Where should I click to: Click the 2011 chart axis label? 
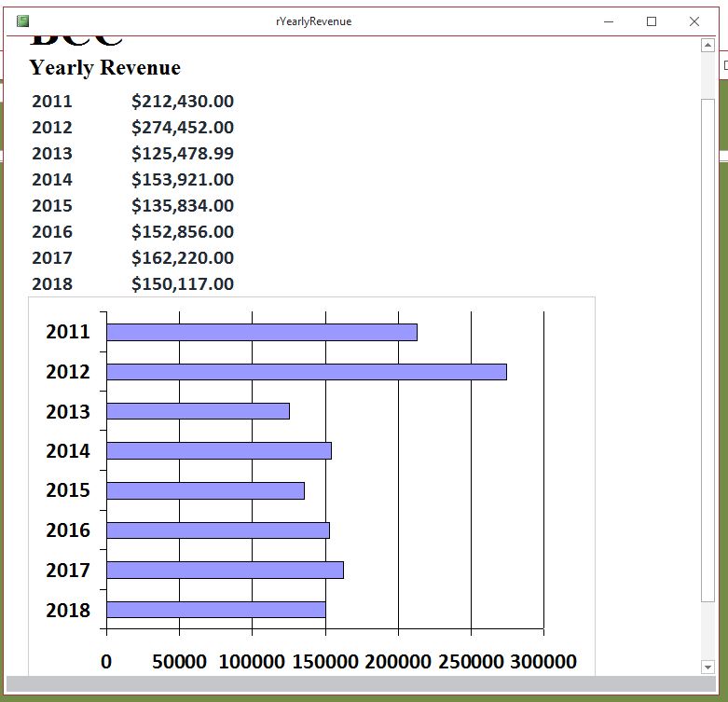pyautogui.click(x=68, y=332)
